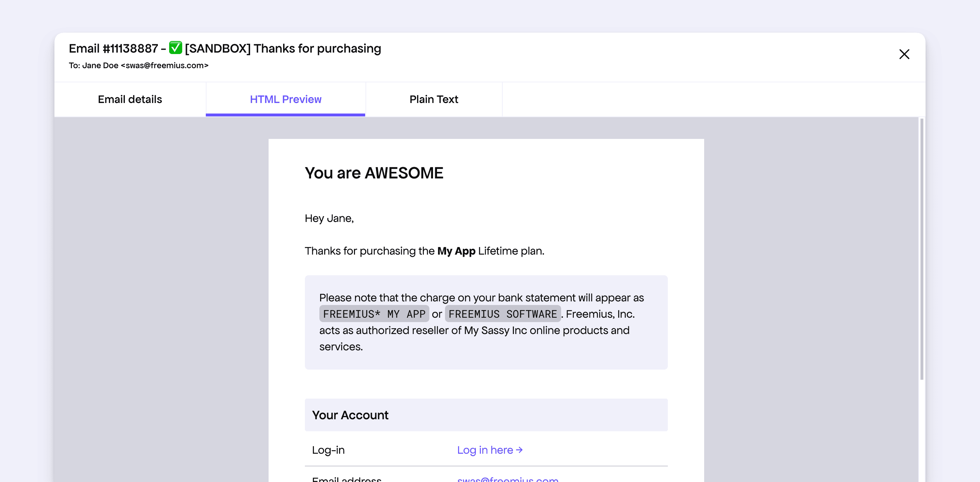Screen dimensions: 980x482
Task: Open the Plain Text tab
Action: click(434, 99)
